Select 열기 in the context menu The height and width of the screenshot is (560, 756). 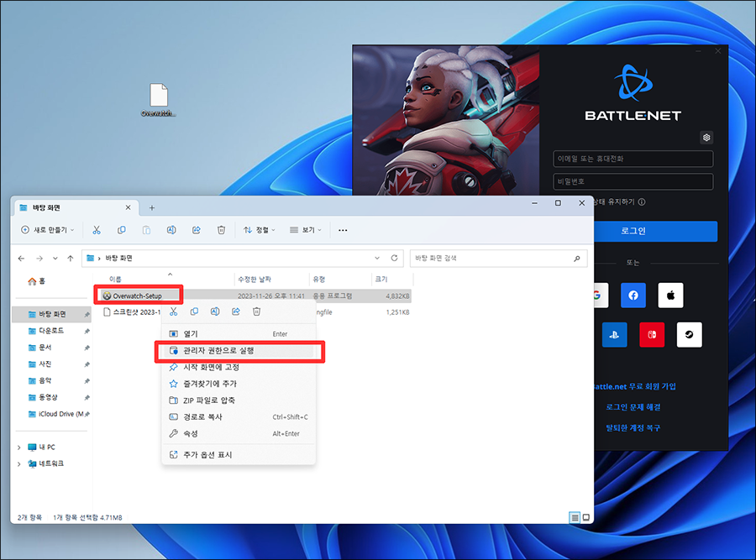[x=239, y=334]
